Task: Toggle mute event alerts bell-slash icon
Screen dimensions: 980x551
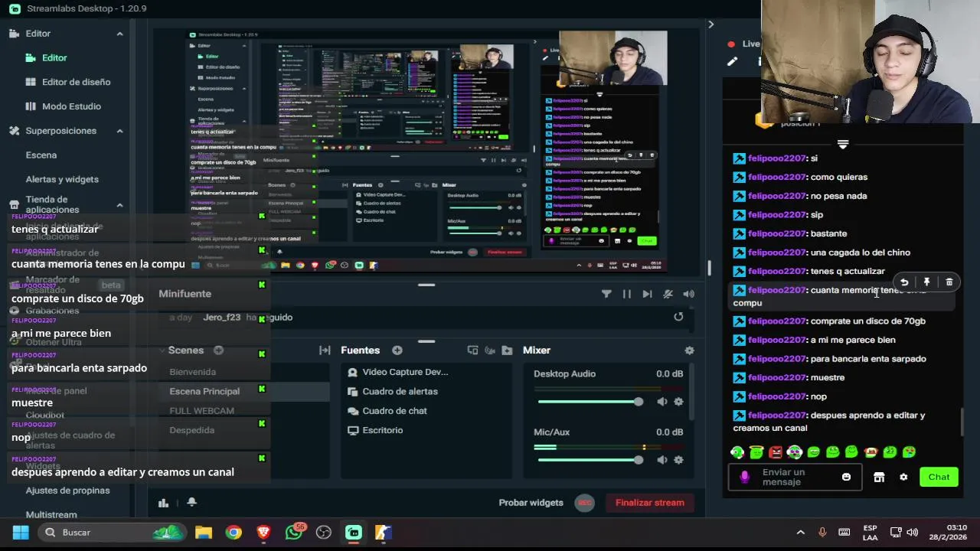Action: 668,294
